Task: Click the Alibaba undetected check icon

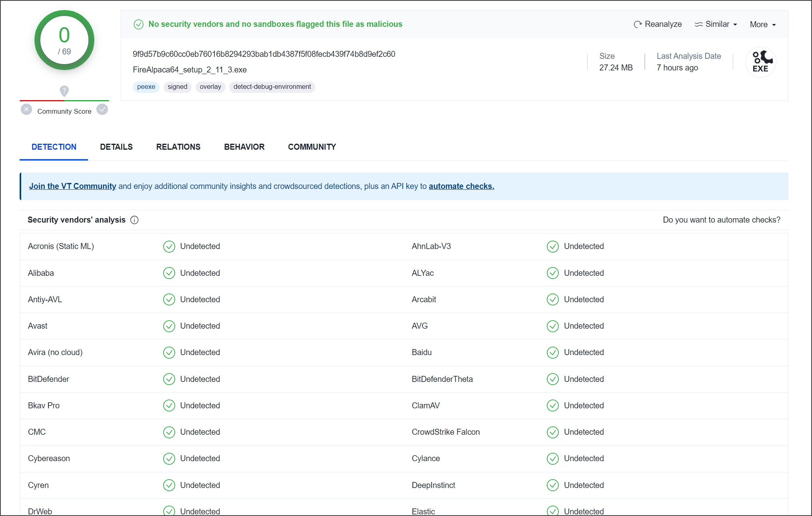Action: 169,273
